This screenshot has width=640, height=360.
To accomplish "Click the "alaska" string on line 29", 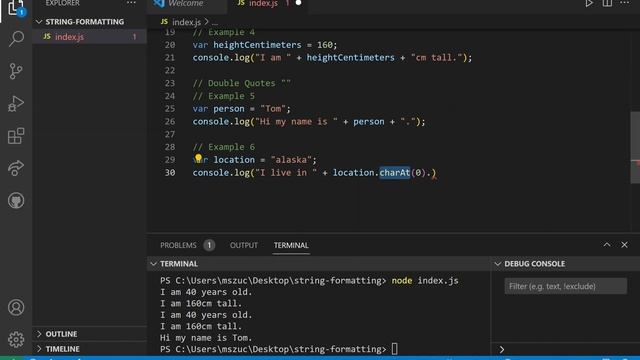I will click(291, 160).
